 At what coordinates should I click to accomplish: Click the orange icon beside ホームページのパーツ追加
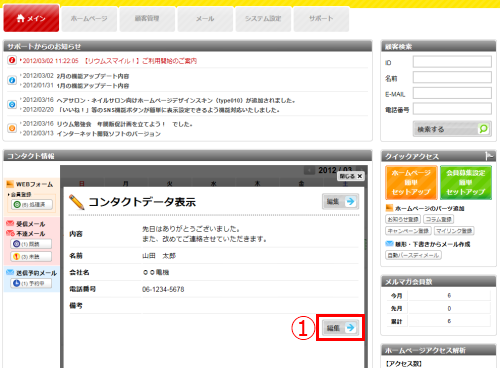(389, 208)
